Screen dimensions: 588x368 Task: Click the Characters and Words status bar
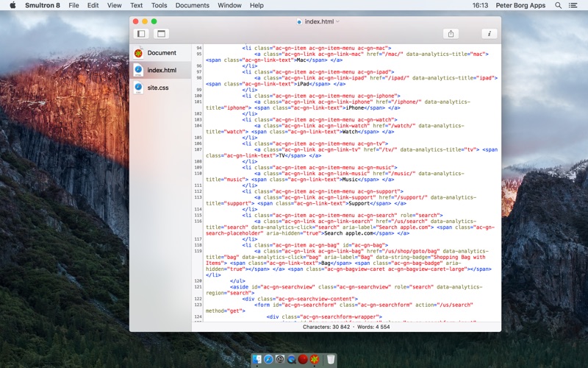pyautogui.click(x=346, y=327)
